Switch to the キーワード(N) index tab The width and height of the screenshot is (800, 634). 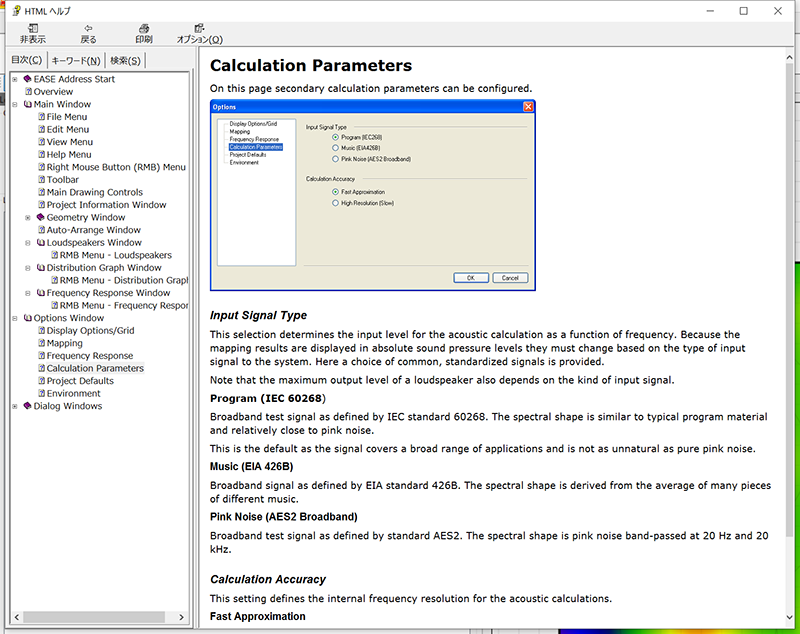[x=76, y=61]
